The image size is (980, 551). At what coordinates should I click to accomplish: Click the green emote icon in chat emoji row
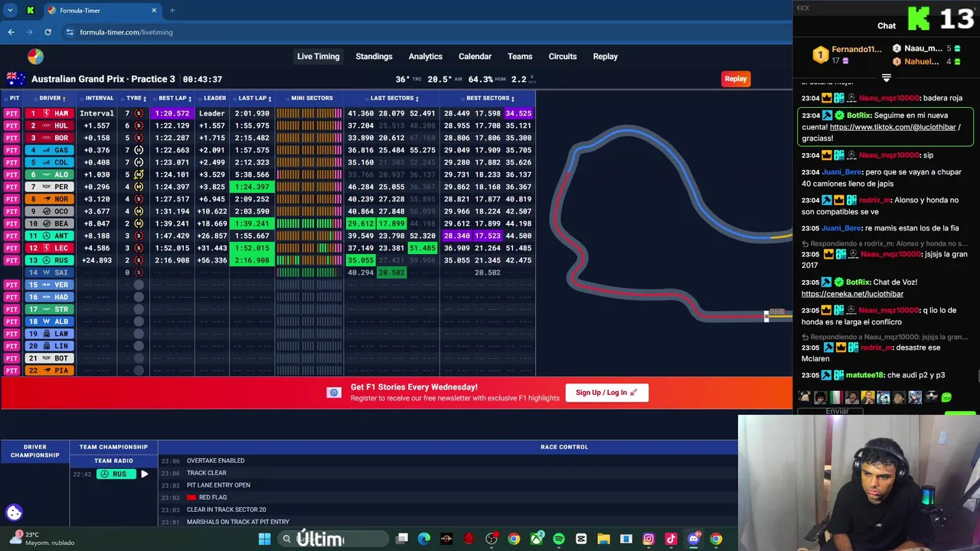(946, 397)
